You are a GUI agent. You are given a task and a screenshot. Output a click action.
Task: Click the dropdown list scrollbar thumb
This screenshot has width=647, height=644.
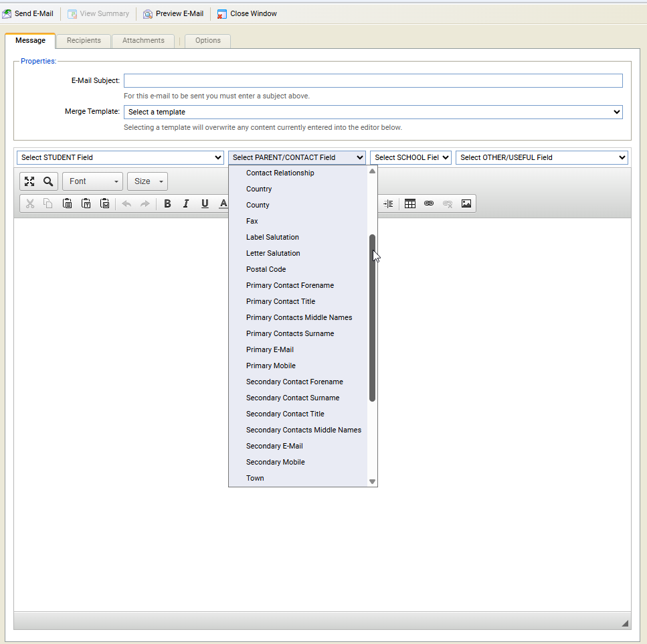373,318
